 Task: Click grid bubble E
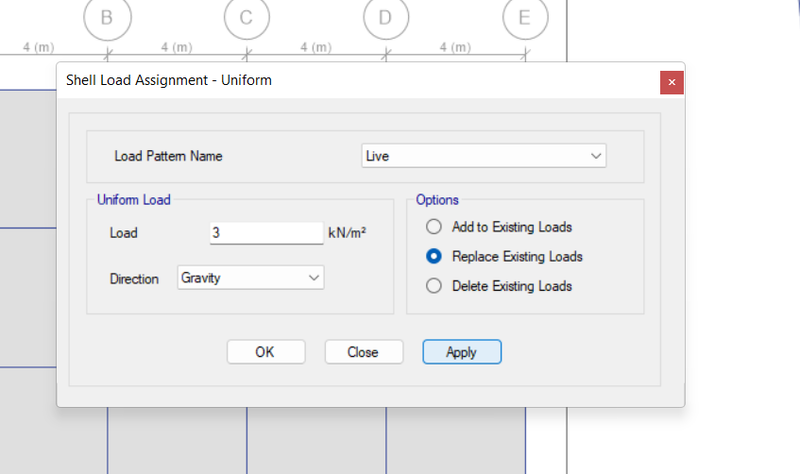click(x=525, y=18)
